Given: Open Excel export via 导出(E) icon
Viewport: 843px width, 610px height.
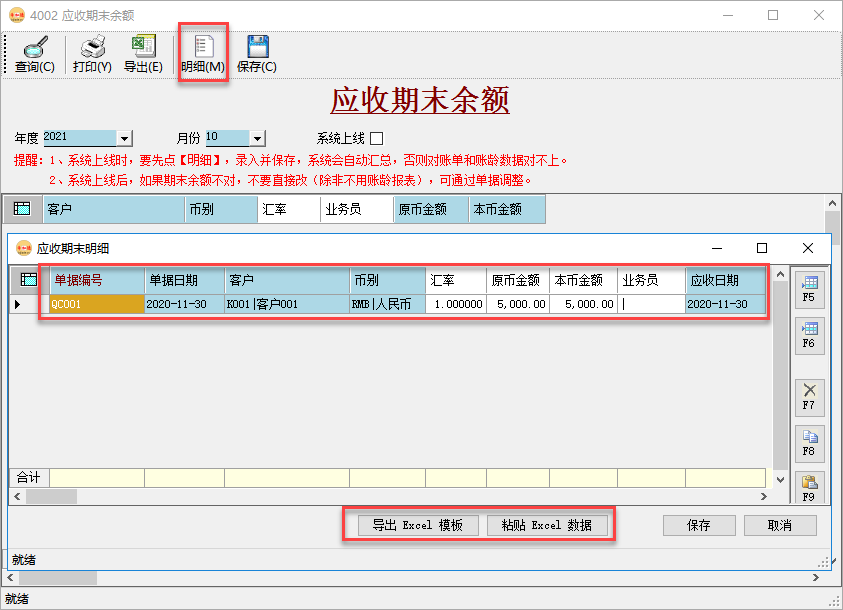Looking at the screenshot, I should click(x=143, y=51).
